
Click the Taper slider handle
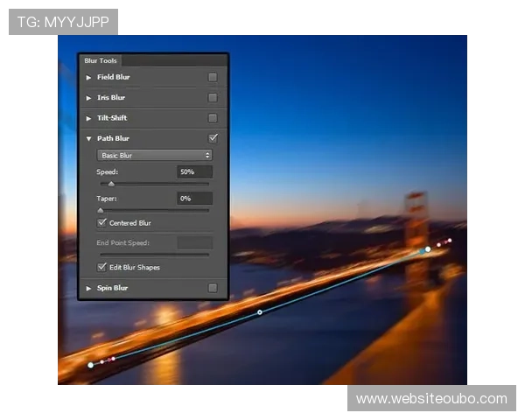click(x=100, y=211)
